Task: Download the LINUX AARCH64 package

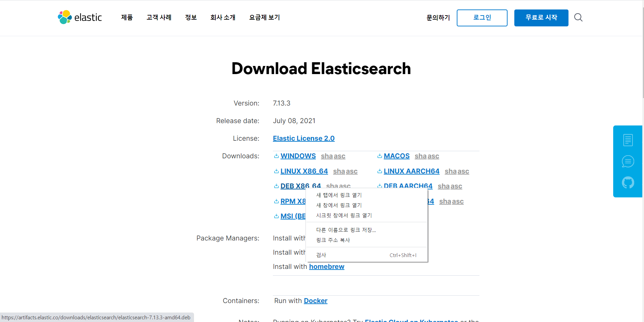Action: point(411,171)
